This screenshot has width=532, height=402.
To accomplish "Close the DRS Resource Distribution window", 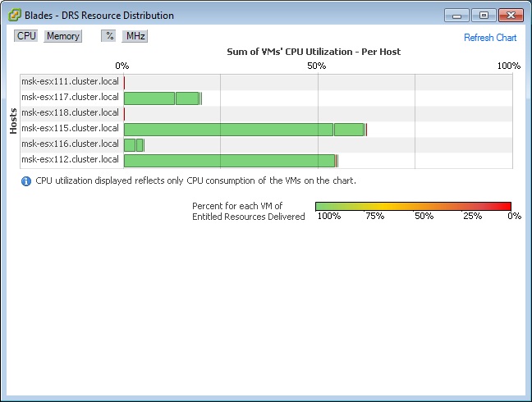I will pyautogui.click(x=511, y=16).
